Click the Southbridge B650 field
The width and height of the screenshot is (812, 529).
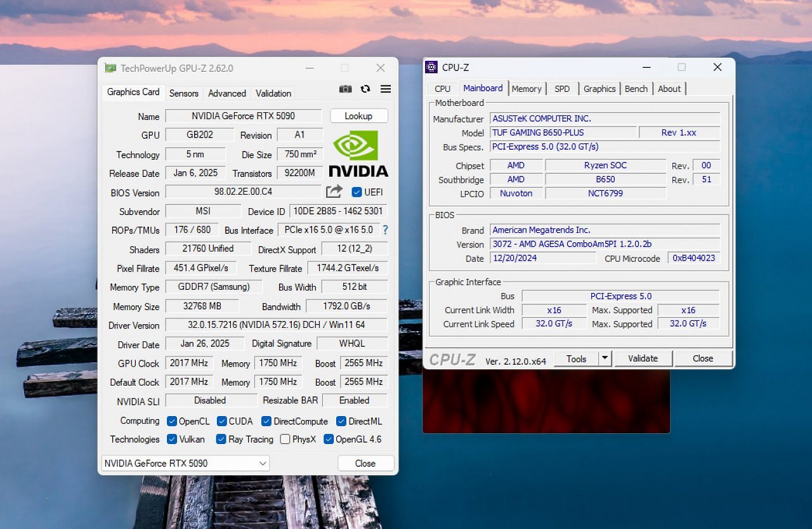606,180
